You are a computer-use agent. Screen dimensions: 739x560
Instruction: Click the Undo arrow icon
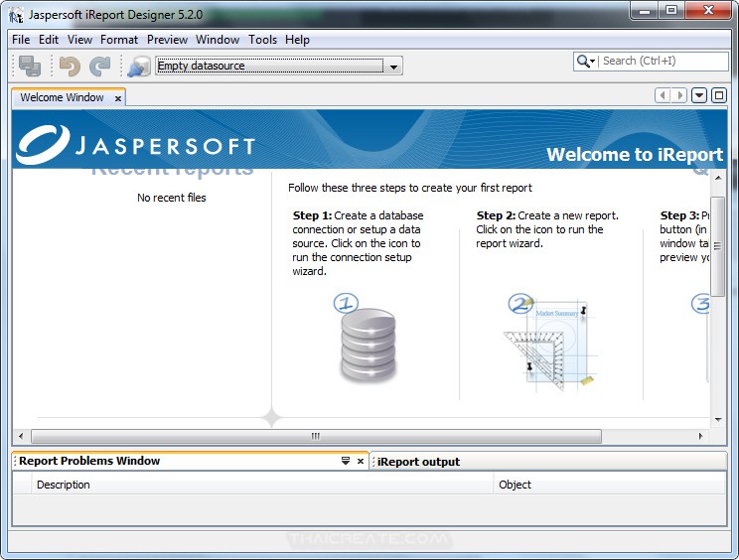(70, 66)
